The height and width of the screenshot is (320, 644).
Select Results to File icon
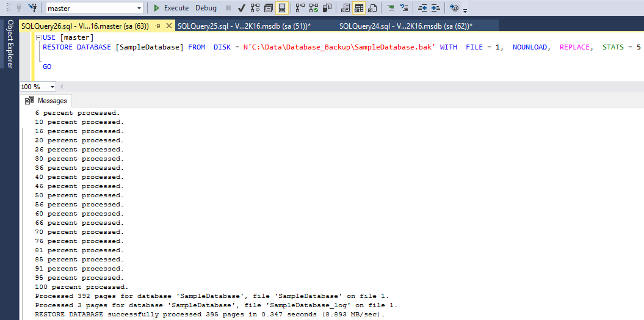tap(372, 8)
